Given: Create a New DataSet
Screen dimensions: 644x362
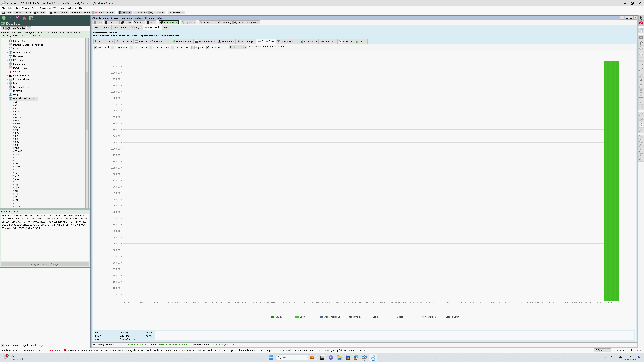Looking at the screenshot, I should pos(16,28).
